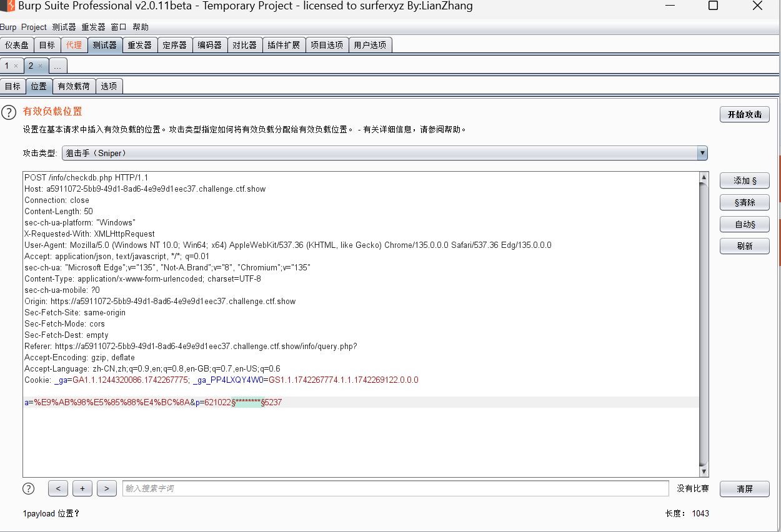The width and height of the screenshot is (781, 532).
Task: Click the request editor vertical scrollbar track
Action: click(704, 324)
